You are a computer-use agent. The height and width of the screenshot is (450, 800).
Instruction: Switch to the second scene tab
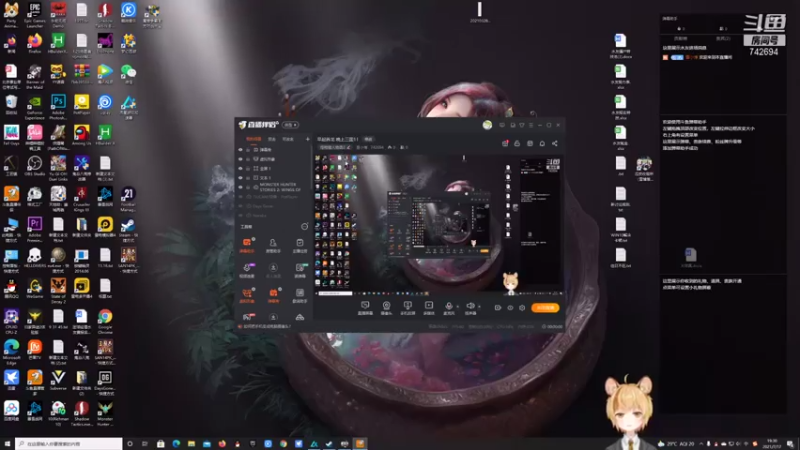tap(272, 139)
